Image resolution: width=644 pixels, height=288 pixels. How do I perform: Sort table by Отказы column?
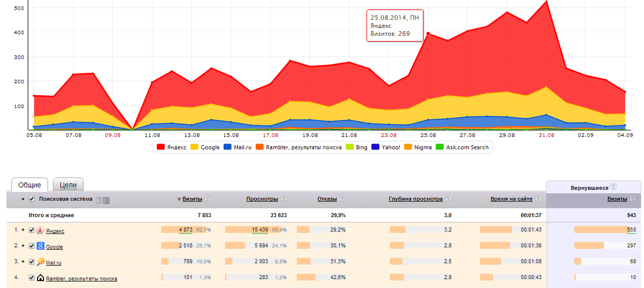point(327,199)
